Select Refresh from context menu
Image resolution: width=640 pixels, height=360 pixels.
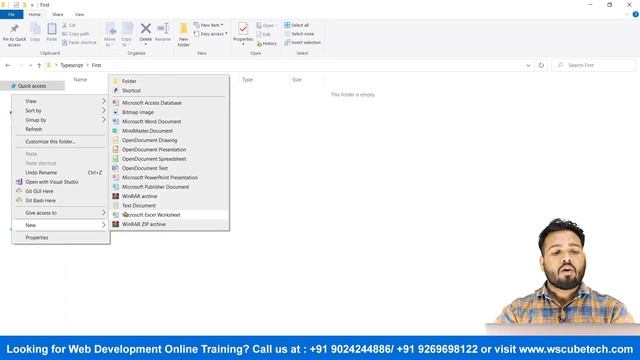click(61, 129)
